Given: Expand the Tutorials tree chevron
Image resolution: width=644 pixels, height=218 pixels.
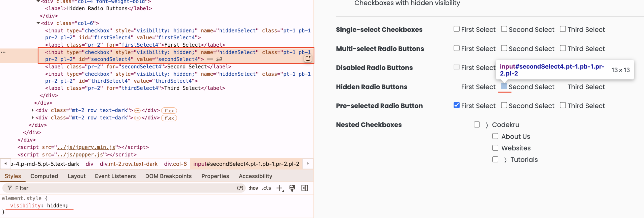Looking at the screenshot, I should point(505,160).
